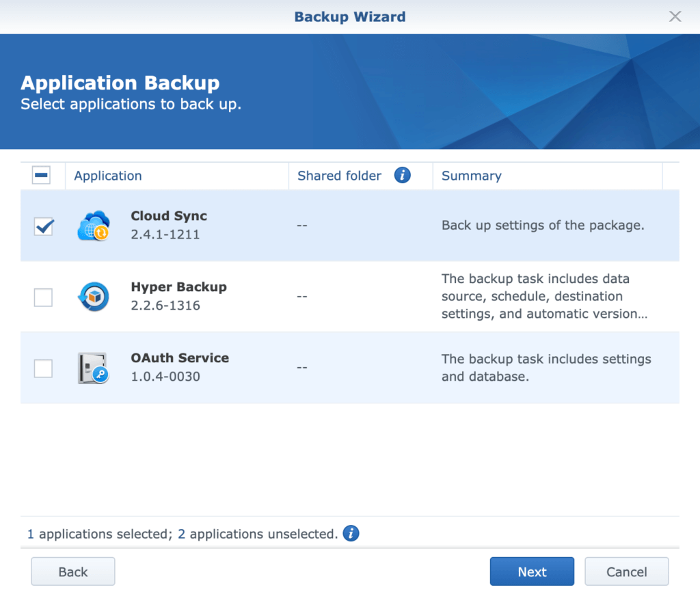Screen dimensions: 700x594
Task: Click the Cloud Sync application icon
Action: coord(93,226)
